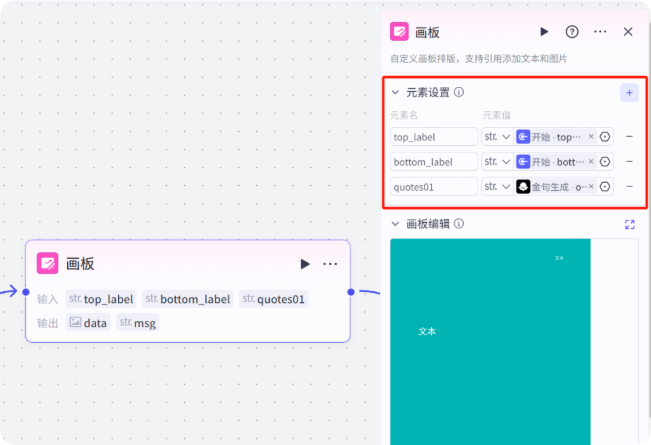Screen dimensions: 651x445
Task: Select the large 文本 element on the teal canvas
Action: 427,331
